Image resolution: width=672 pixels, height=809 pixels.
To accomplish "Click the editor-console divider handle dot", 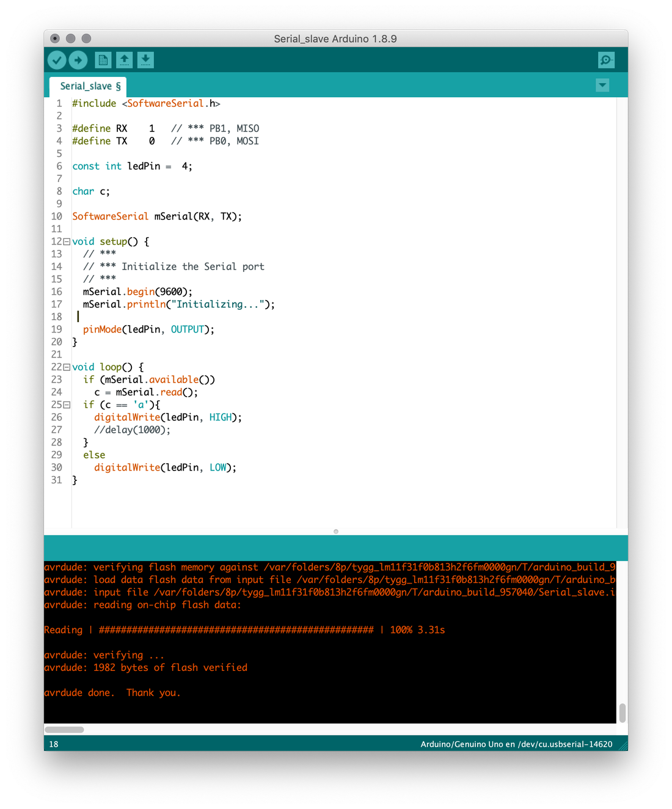I will point(336,532).
